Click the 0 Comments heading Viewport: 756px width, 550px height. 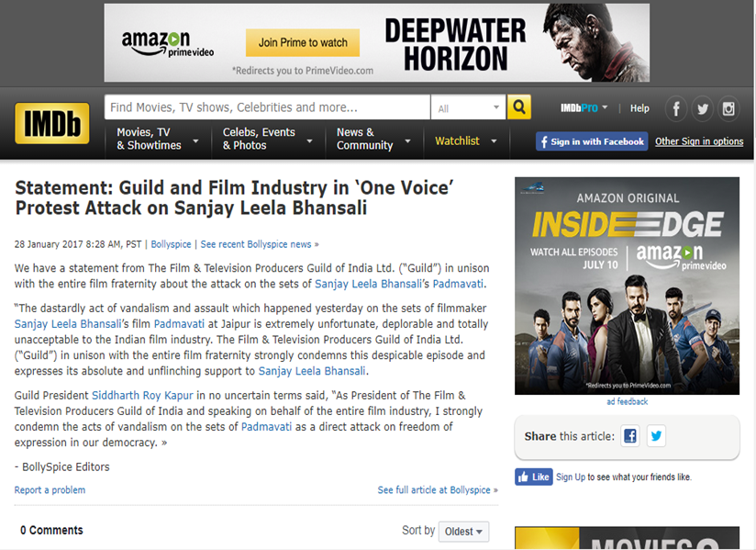tap(51, 530)
